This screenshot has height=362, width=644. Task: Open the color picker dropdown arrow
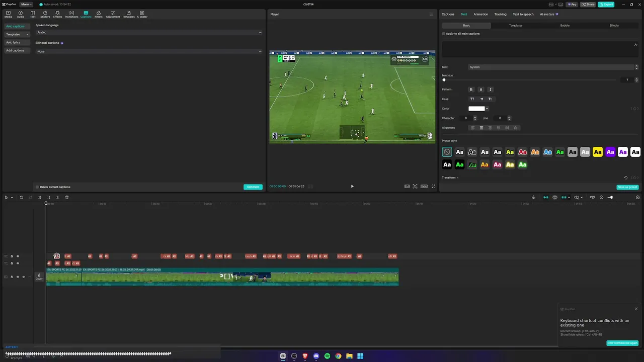click(x=487, y=109)
